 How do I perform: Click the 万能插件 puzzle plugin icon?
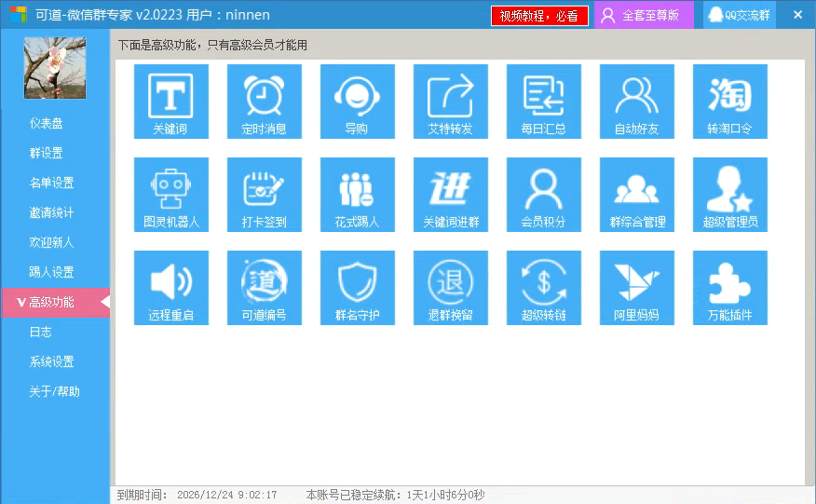coord(729,287)
